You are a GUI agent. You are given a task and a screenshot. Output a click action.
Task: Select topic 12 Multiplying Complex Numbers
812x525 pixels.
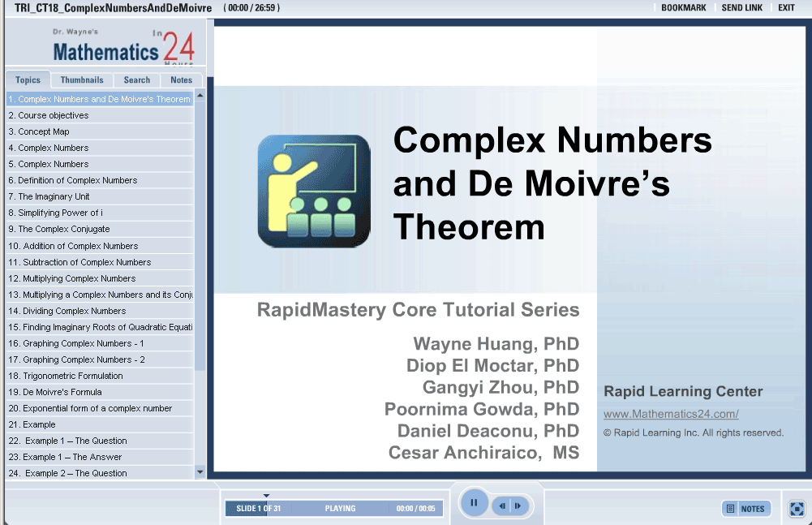tap(100, 278)
